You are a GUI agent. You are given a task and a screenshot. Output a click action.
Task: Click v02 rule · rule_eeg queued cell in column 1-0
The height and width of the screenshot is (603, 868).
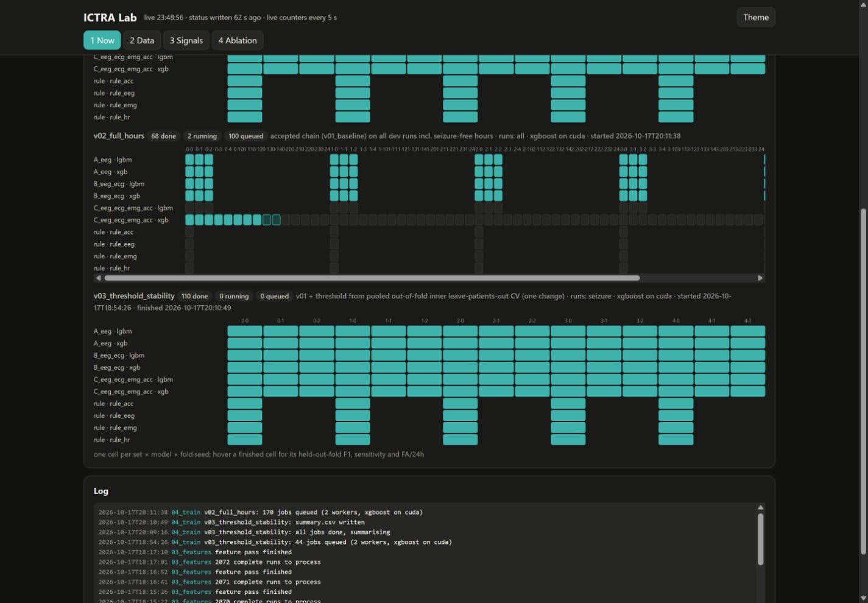334,244
